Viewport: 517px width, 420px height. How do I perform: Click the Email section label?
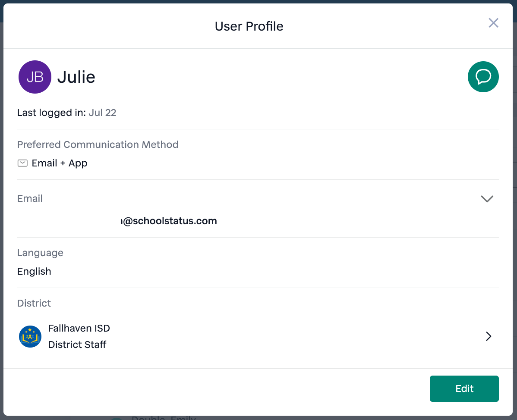30,198
